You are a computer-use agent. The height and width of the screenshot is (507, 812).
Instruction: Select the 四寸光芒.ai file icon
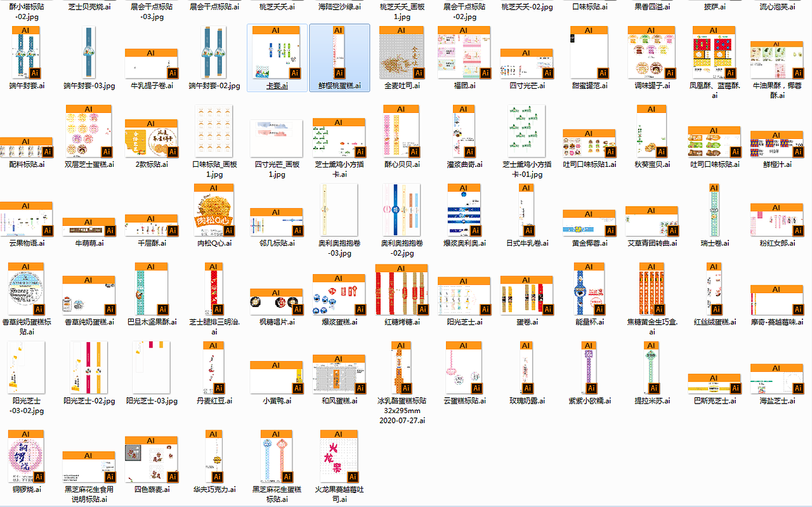tap(527, 63)
